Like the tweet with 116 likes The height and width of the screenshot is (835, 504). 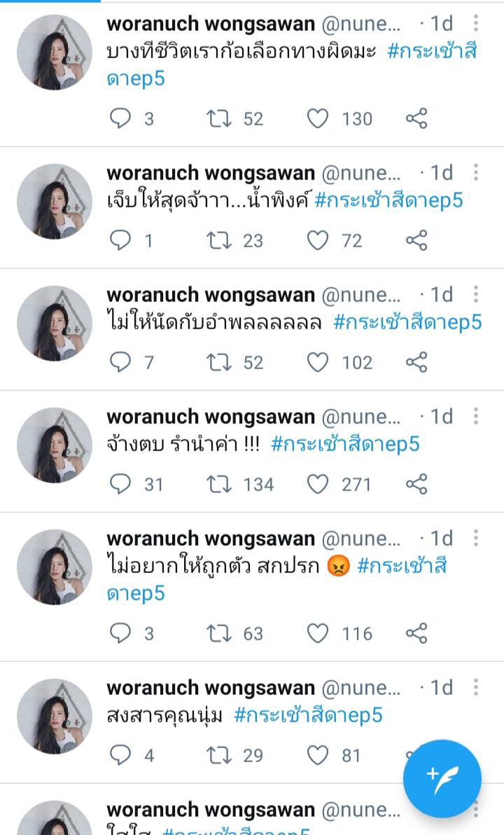coord(318,633)
